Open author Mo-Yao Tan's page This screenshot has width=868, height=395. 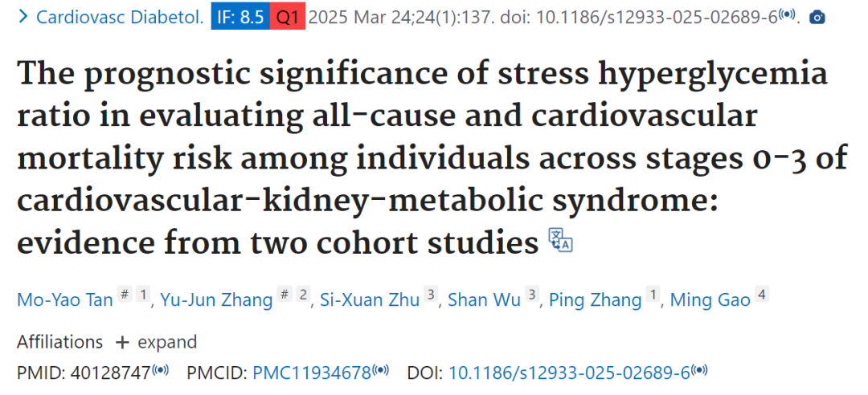tap(65, 299)
